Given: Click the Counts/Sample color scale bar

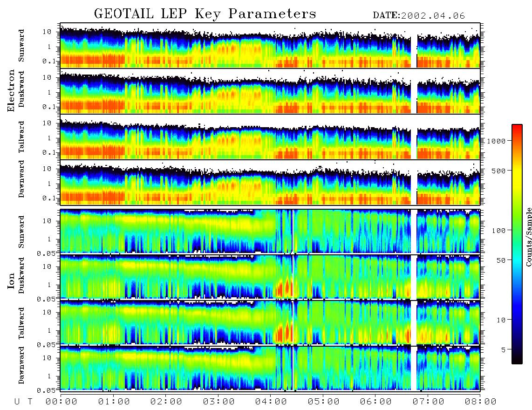Looking at the screenshot, I should [517, 244].
